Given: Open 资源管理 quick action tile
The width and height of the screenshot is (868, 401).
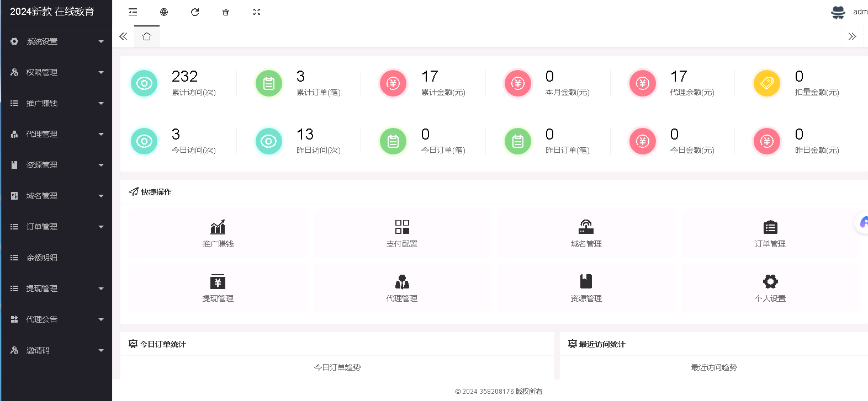Looking at the screenshot, I should 586,288.
